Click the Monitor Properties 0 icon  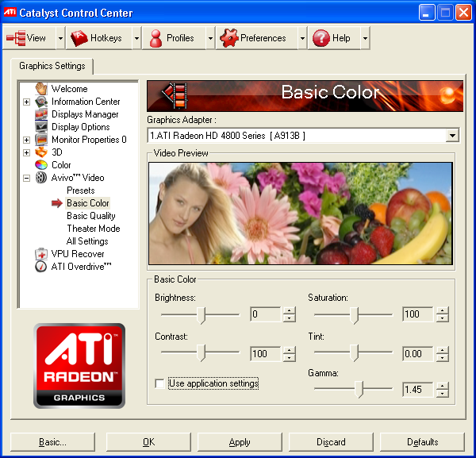tap(41, 140)
